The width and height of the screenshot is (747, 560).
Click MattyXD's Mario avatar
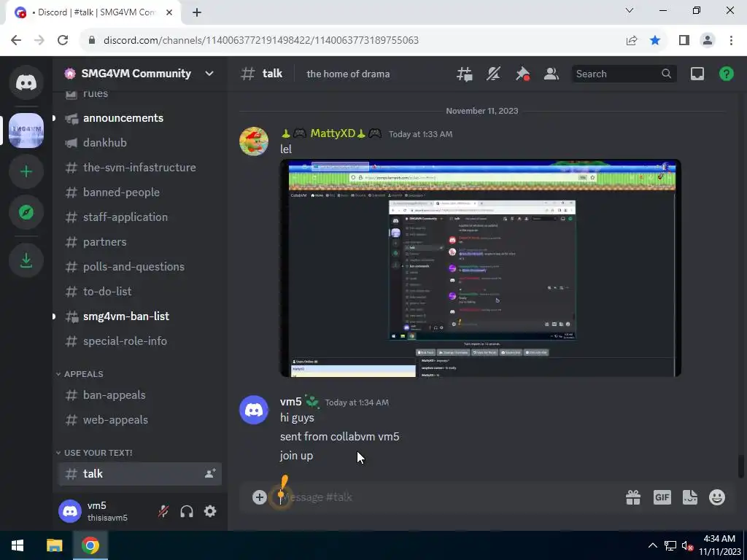pos(254,141)
